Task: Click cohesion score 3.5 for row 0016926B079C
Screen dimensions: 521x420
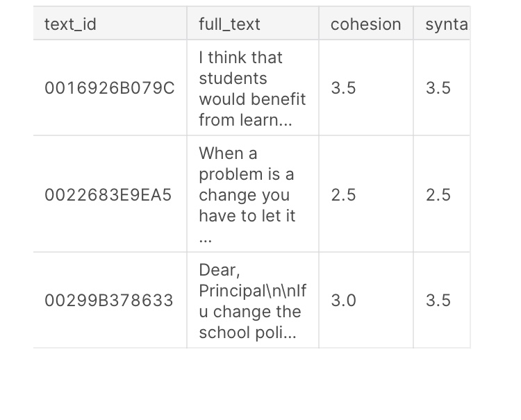Action: coord(343,88)
